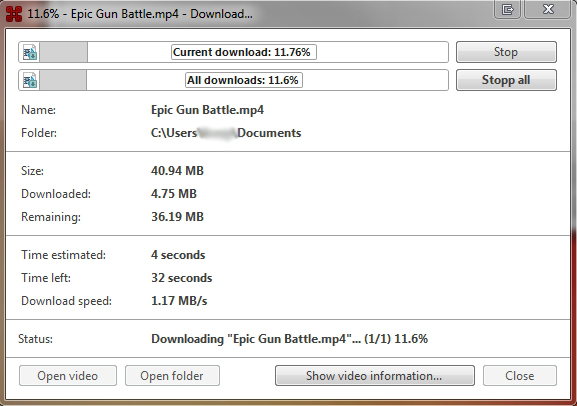Click the Downloading status message text
This screenshot has height=406, width=577.
[x=289, y=339]
